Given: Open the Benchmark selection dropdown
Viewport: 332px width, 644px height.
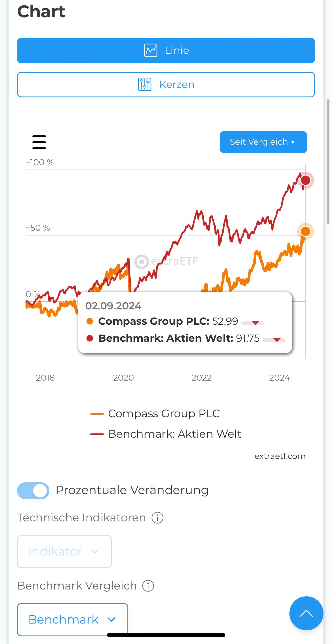Looking at the screenshot, I should [72, 620].
